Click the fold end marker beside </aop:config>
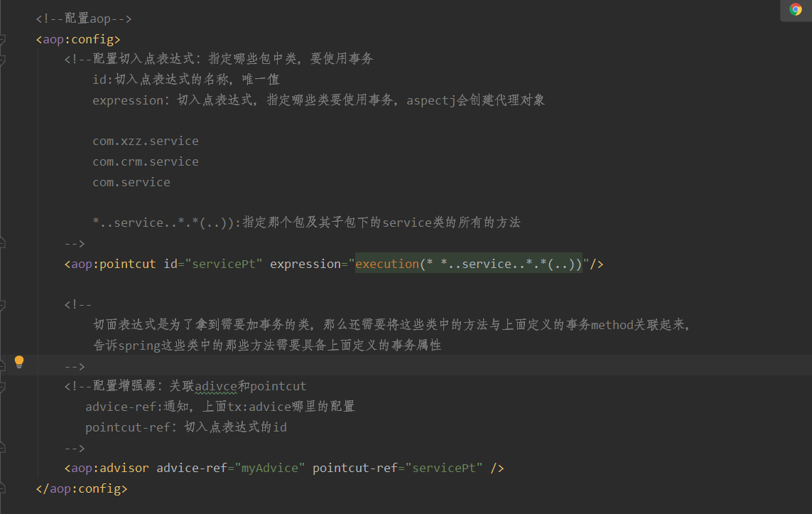Image resolution: width=812 pixels, height=514 pixels. click(x=3, y=488)
